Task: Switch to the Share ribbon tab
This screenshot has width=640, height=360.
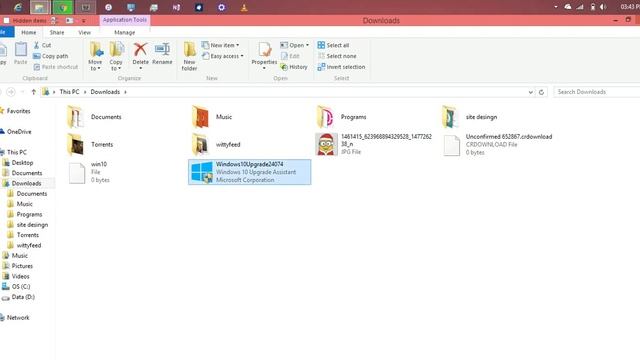Action: pos(57,32)
